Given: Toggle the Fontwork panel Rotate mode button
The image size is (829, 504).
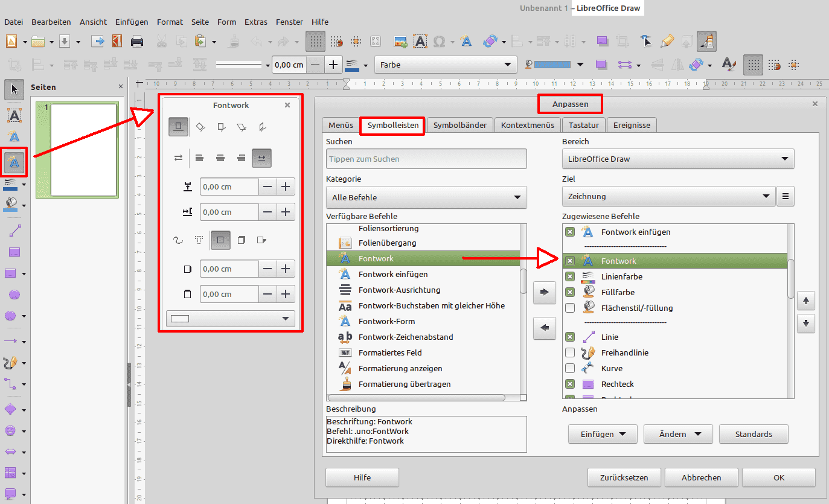Looking at the screenshot, I should coord(200,127).
